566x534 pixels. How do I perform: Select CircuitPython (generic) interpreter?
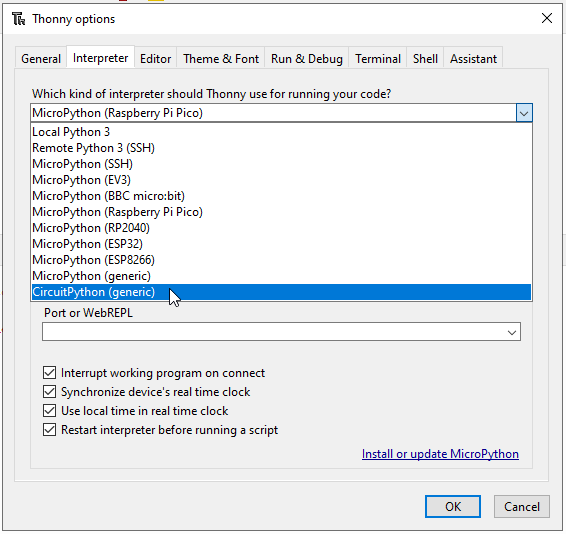click(x=281, y=292)
